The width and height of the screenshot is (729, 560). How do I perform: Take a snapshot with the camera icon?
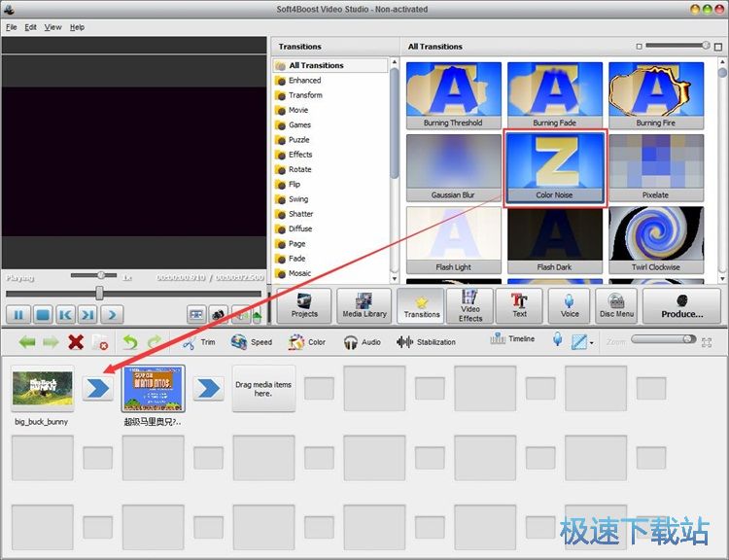click(218, 315)
